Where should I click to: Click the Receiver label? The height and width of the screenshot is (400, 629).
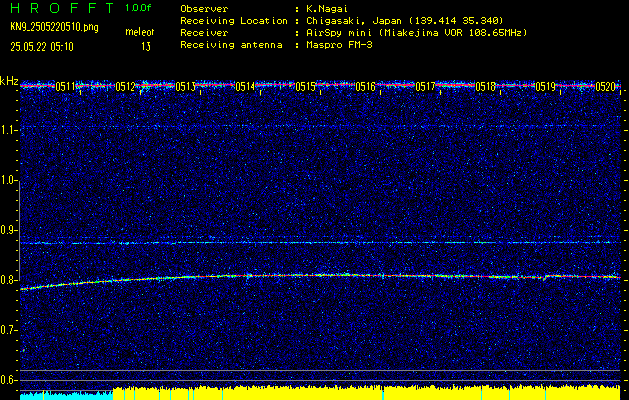(204, 33)
